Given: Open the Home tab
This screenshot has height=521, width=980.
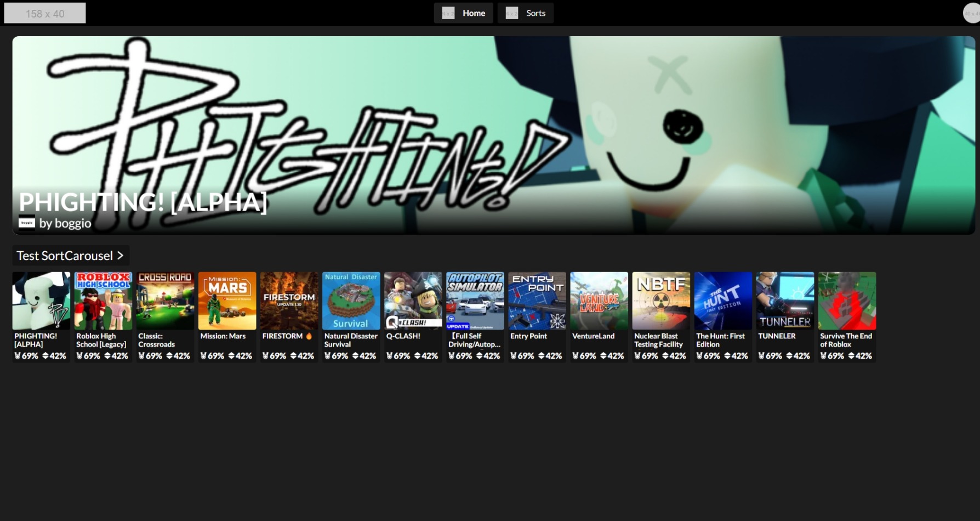Looking at the screenshot, I should point(474,13).
